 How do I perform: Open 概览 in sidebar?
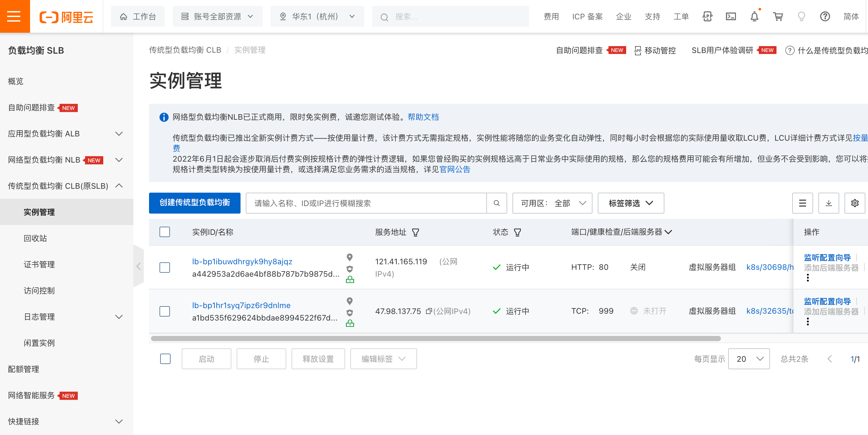coord(15,81)
